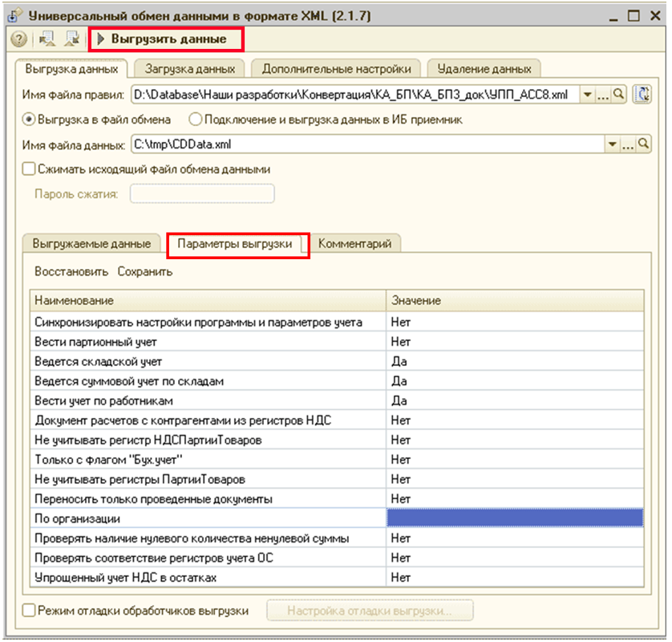The image size is (672, 642).
Task: Expand the 'Имя файла данных' dropdown list
Action: tap(613, 144)
